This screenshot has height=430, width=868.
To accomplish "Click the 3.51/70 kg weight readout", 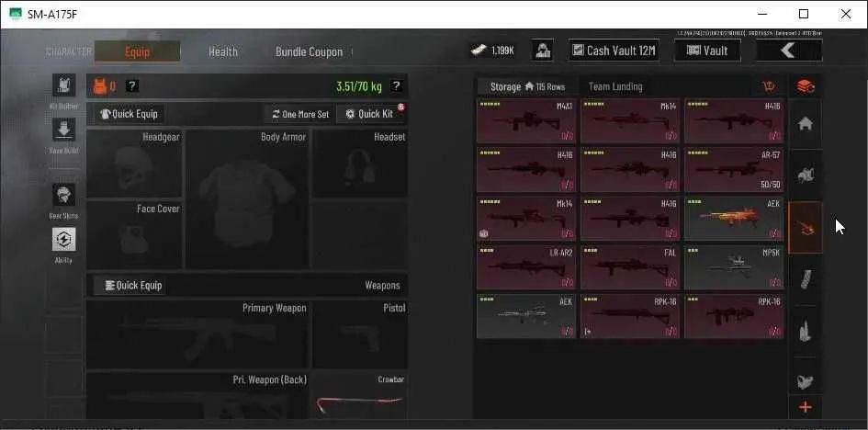I will point(359,86).
